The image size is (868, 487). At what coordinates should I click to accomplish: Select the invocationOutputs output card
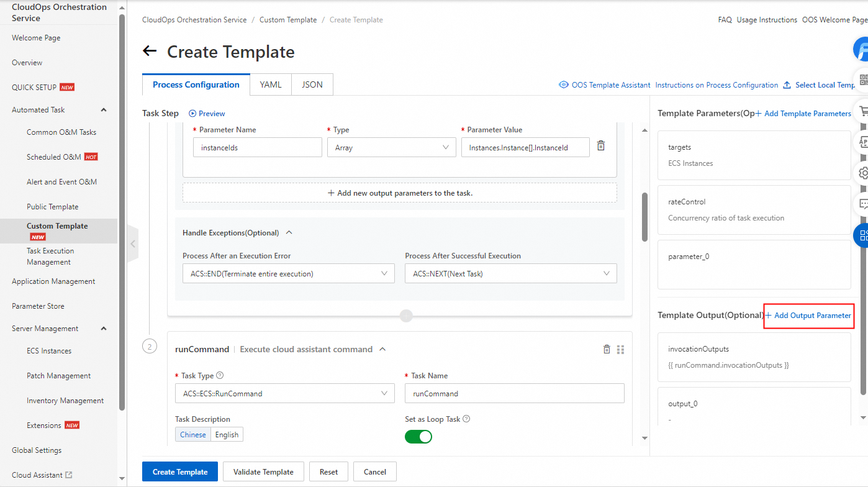754,357
